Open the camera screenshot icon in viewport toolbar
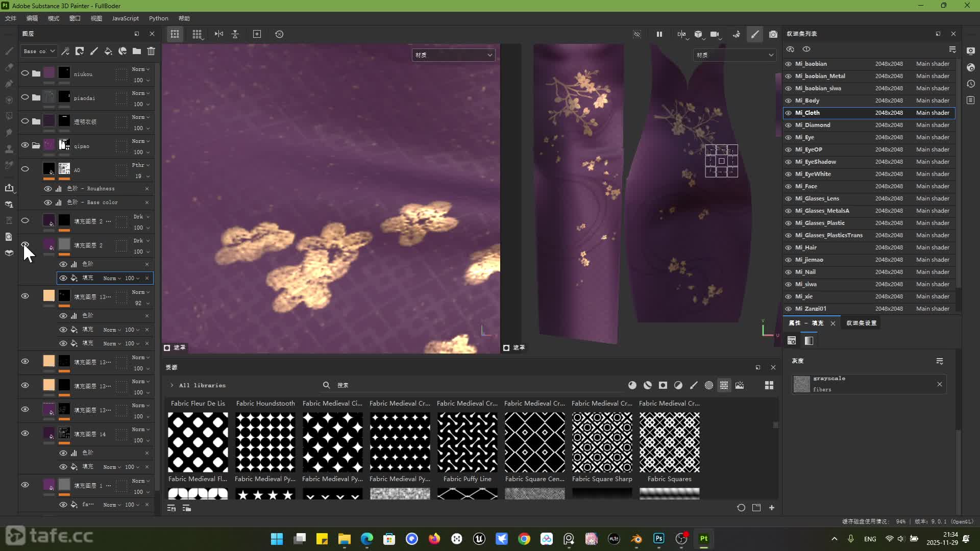Screen dimensions: 980x551 click(x=773, y=34)
